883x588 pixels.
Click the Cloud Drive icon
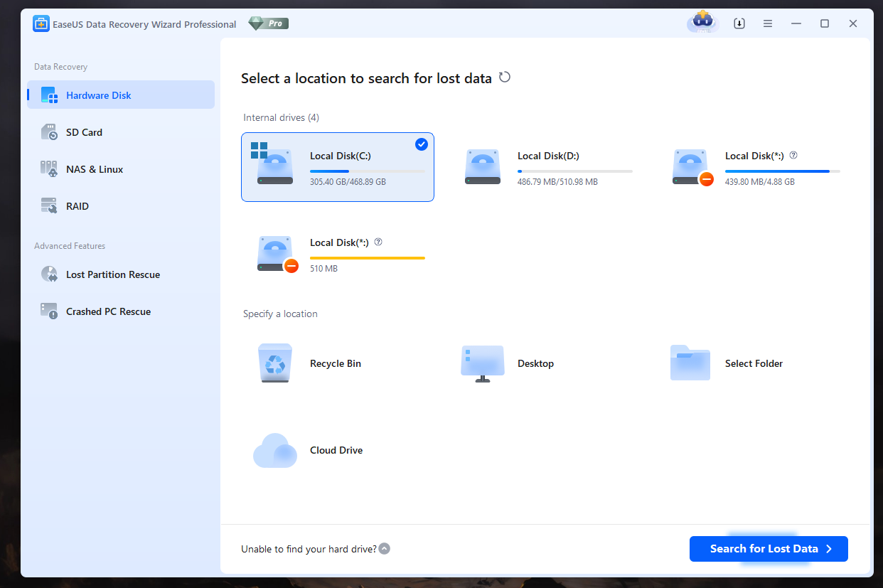275,450
